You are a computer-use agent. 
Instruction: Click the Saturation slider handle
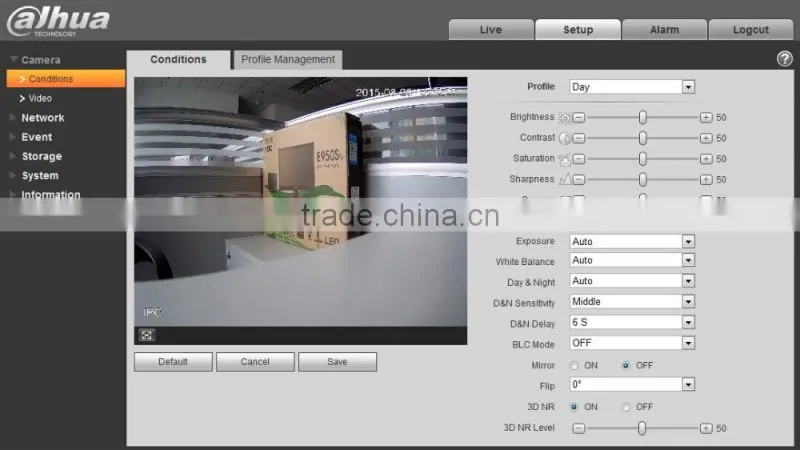642,159
